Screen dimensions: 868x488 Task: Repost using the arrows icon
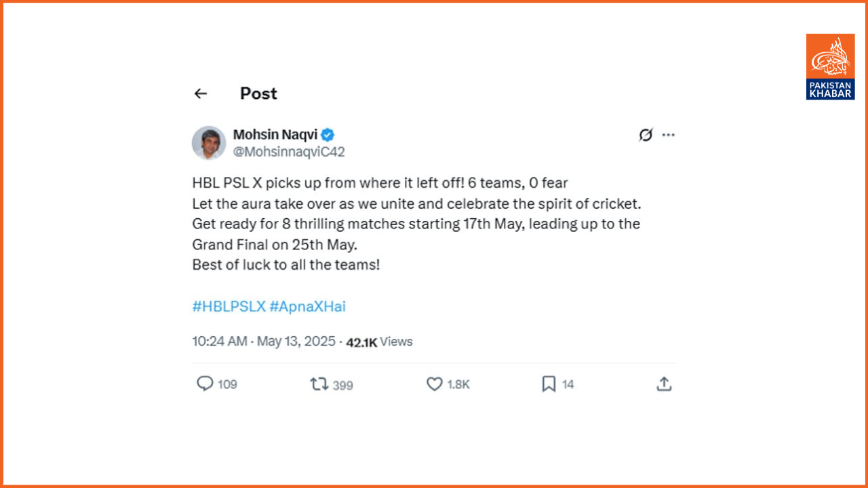[x=319, y=384]
